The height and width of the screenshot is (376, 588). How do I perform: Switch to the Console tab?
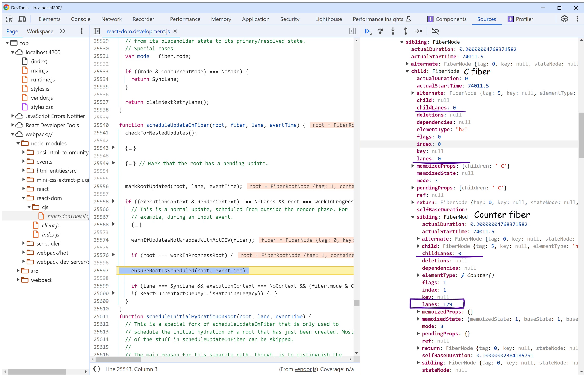(81, 19)
